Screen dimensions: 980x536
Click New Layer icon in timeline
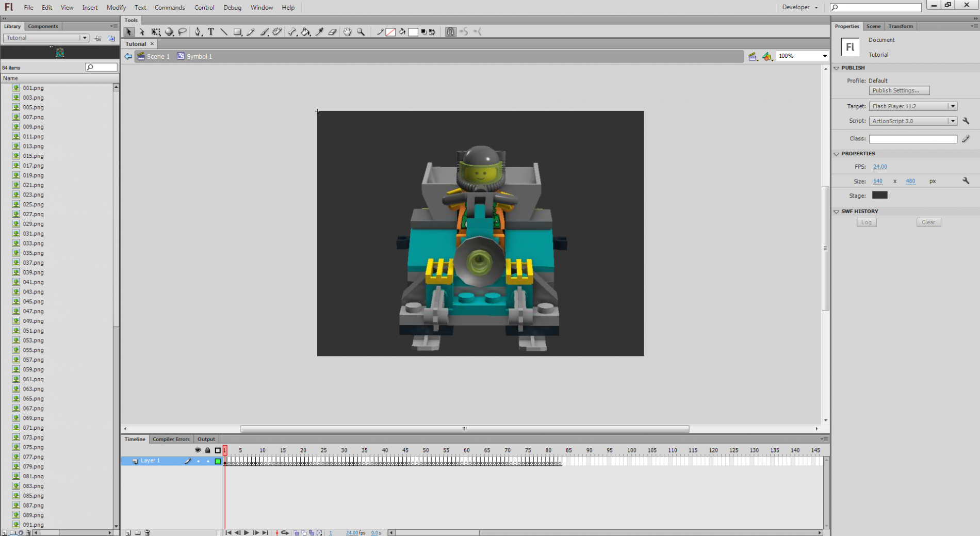128,532
